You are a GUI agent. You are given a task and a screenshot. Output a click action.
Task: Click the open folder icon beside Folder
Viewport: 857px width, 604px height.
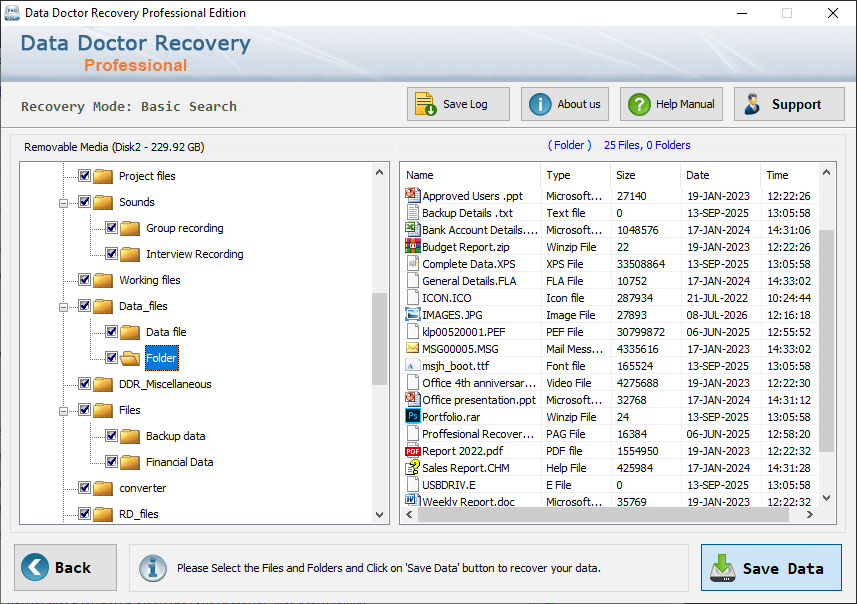pyautogui.click(x=130, y=358)
